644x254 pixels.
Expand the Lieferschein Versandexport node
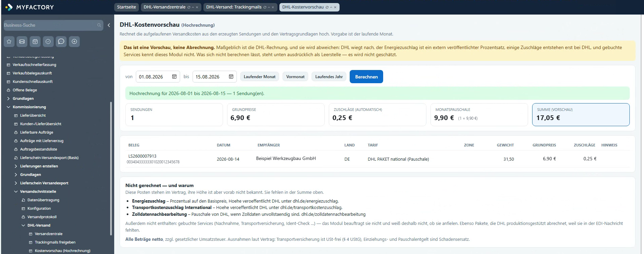[x=16, y=183]
